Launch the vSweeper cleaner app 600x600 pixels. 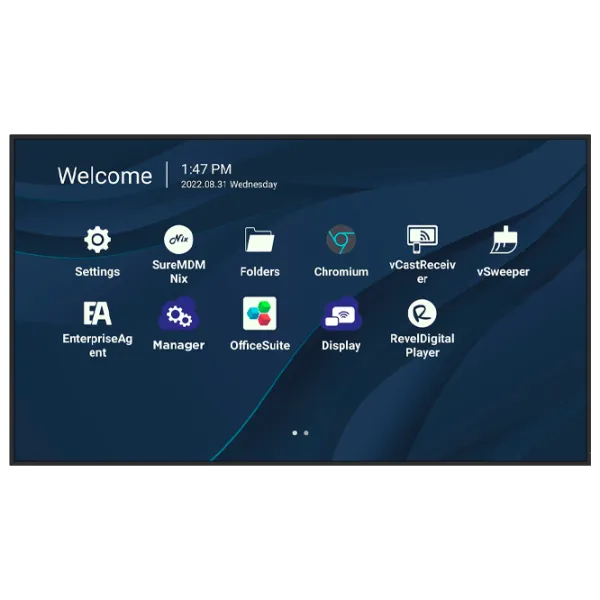(x=503, y=240)
